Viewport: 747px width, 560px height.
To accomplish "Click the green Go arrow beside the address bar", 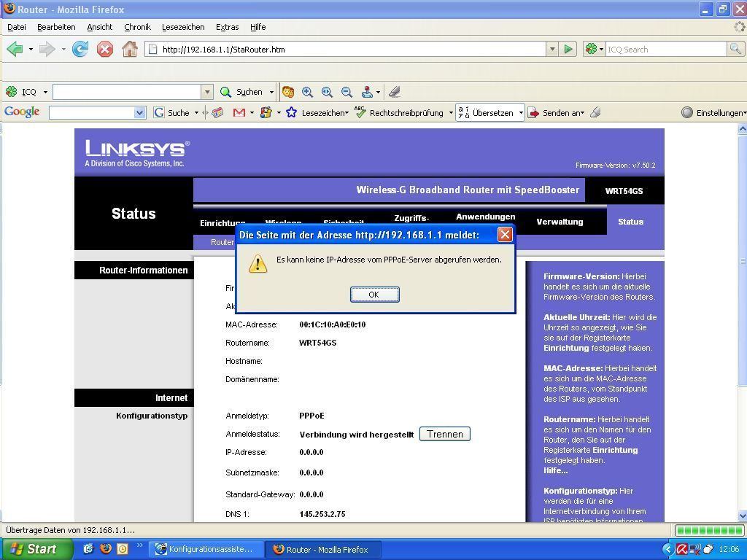I will (x=568, y=49).
